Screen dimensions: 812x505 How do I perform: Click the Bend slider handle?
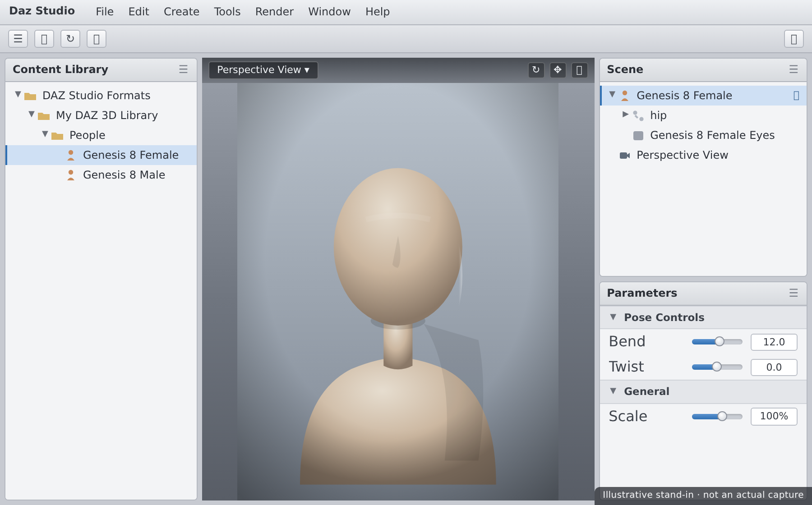tap(720, 341)
